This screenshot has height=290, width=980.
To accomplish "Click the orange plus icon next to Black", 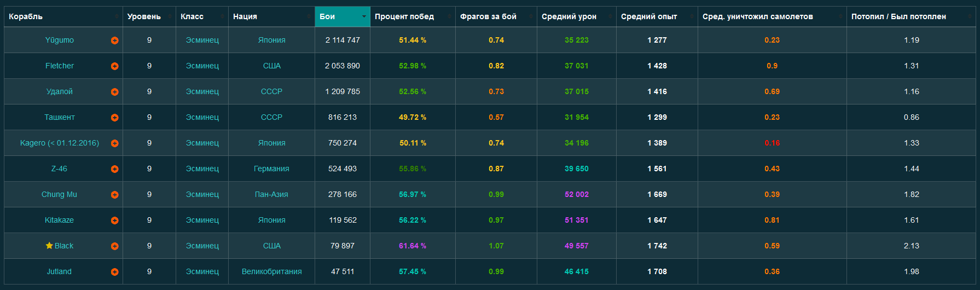I will (114, 246).
